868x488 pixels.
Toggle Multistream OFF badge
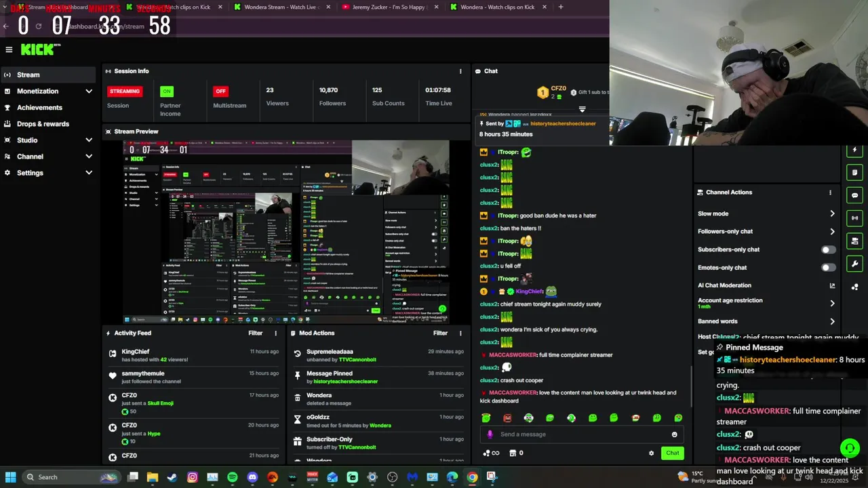(220, 91)
